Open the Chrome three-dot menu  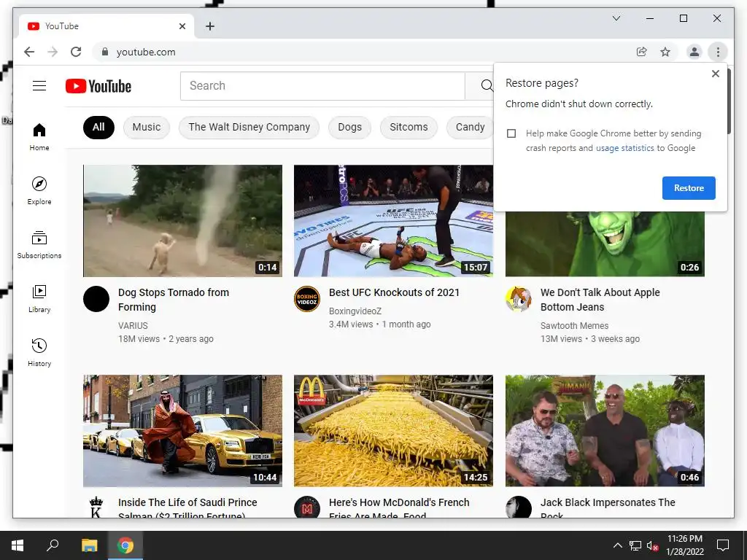point(718,52)
